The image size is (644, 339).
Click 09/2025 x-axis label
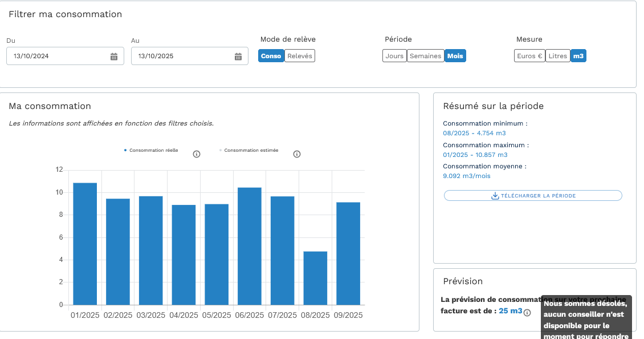point(348,315)
